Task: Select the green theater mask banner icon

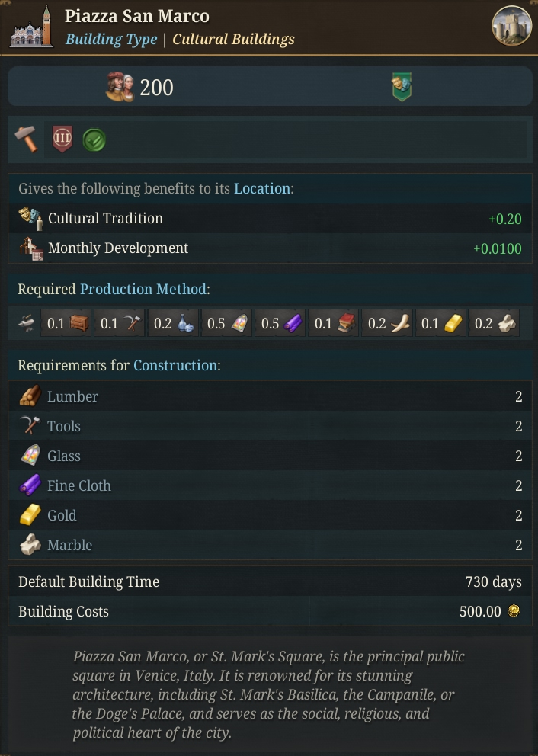Action: [x=402, y=87]
